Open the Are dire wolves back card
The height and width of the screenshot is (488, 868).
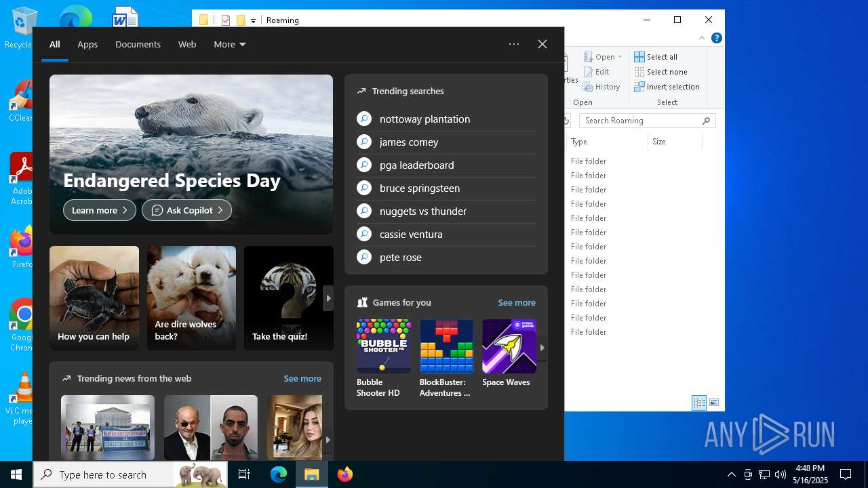click(x=192, y=298)
